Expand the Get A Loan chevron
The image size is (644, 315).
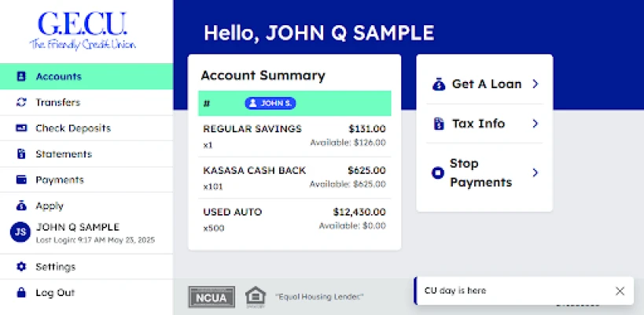click(535, 83)
